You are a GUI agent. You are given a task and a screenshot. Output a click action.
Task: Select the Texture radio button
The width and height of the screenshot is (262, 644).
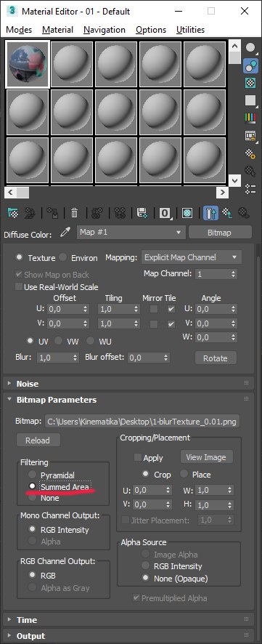20,257
